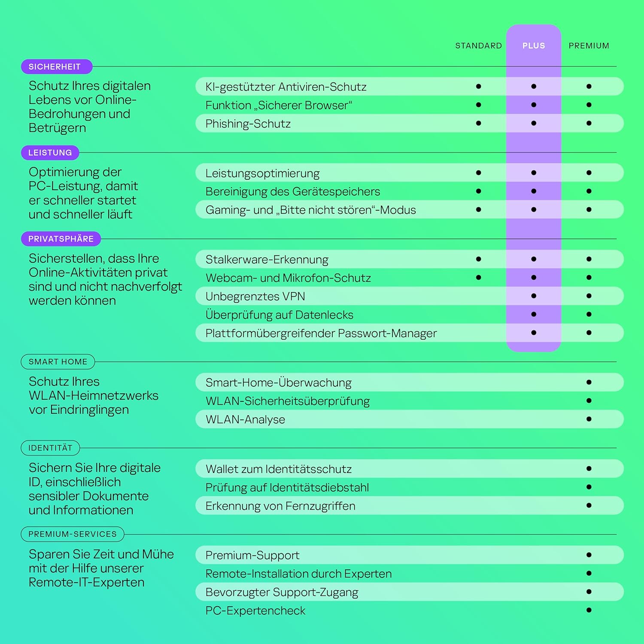Click the Remote-Installation durch Experten text
The width and height of the screenshot is (644, 644).
point(298,574)
